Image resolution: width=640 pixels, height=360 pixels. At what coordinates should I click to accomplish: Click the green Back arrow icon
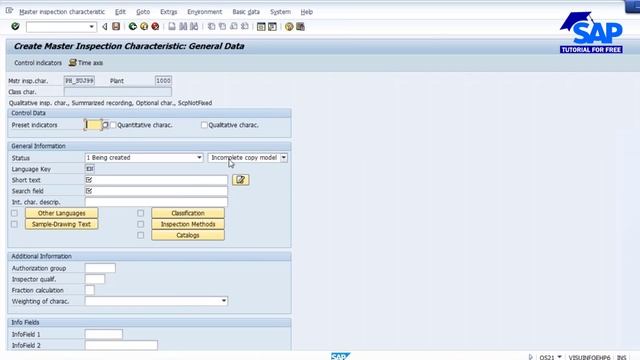click(133, 27)
